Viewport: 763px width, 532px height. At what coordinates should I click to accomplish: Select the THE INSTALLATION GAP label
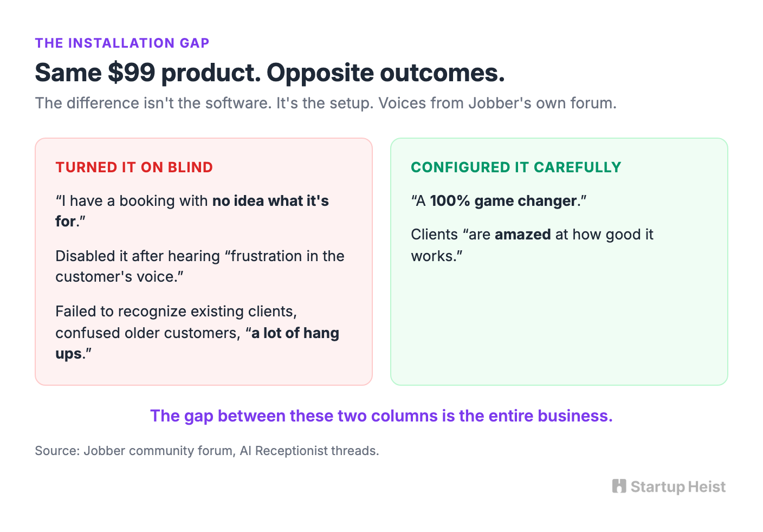[x=122, y=43]
